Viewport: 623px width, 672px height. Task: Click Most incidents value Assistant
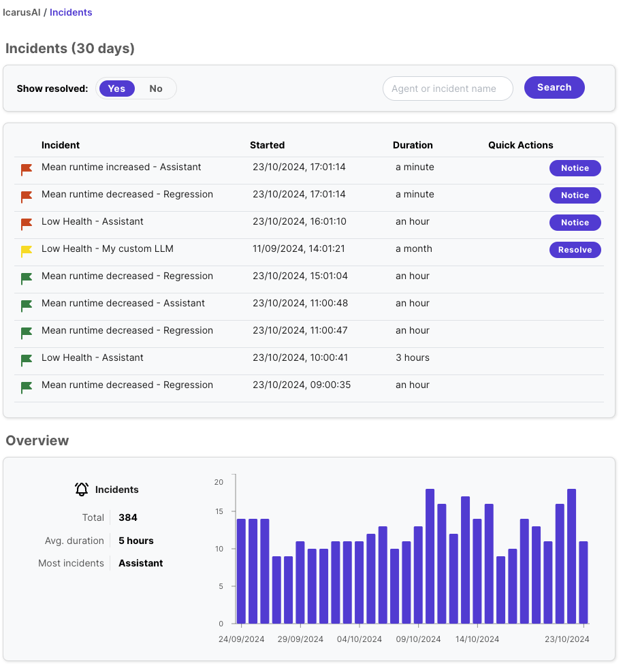(x=140, y=563)
